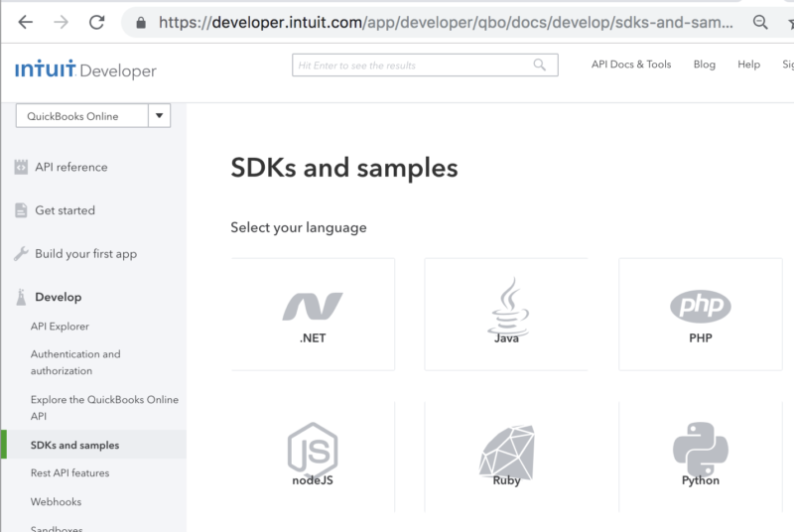794x532 pixels.
Task: Open Get started in the sidebar
Action: (x=65, y=210)
